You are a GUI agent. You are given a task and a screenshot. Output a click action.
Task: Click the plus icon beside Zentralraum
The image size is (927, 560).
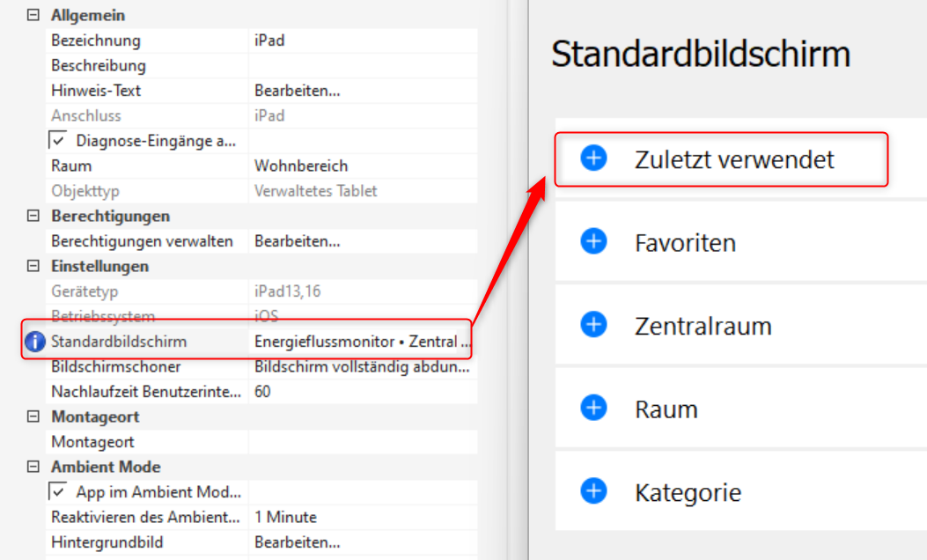point(594,325)
